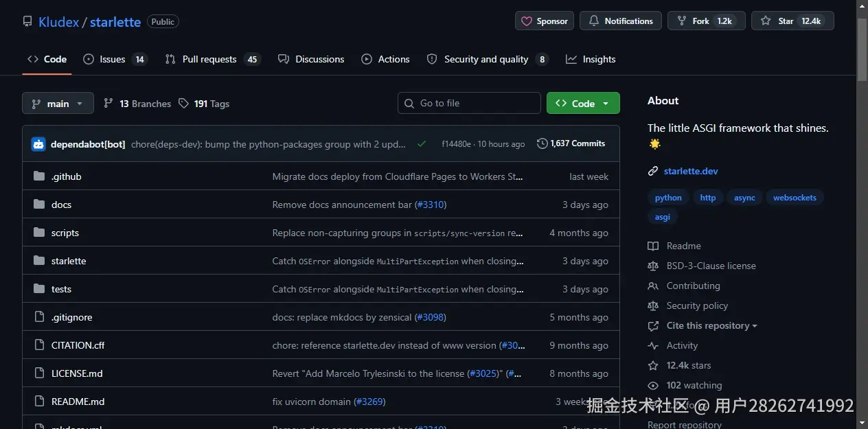The image size is (868, 429).
Task: Click the repository icon beside Kludex
Action: (x=27, y=22)
